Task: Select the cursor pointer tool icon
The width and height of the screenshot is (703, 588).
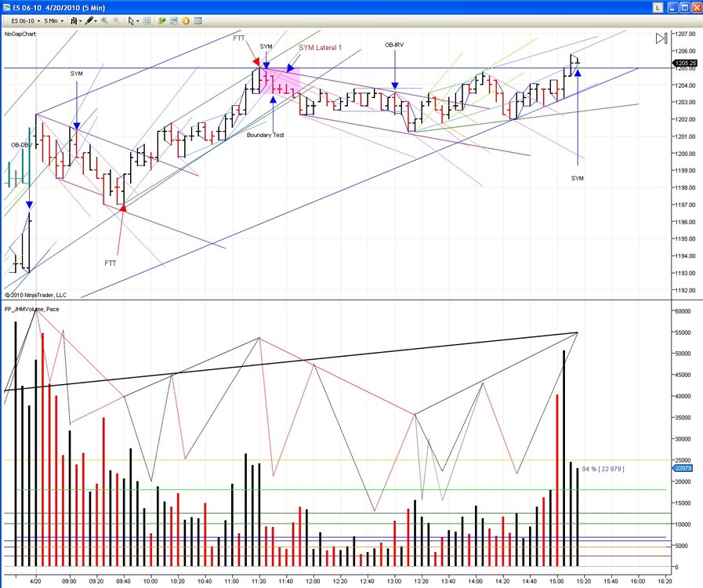Action: point(131,20)
